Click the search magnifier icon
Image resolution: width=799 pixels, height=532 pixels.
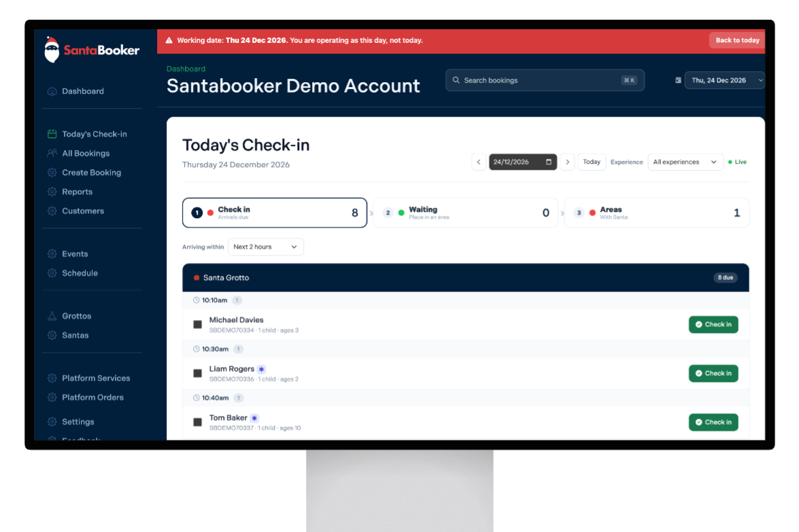click(x=456, y=80)
